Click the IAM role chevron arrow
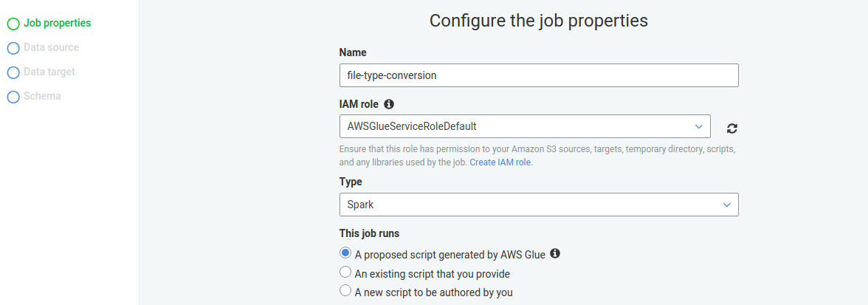Image resolution: width=868 pixels, height=305 pixels. coord(698,126)
